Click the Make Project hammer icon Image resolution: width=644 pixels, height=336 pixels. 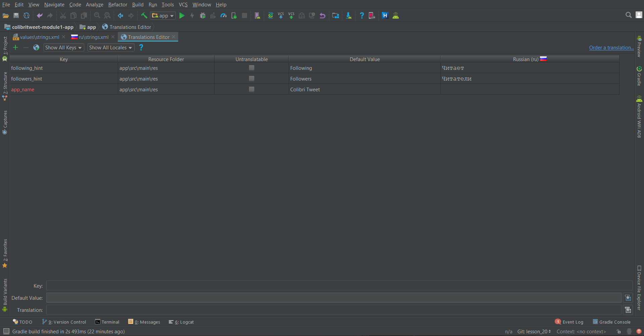144,15
